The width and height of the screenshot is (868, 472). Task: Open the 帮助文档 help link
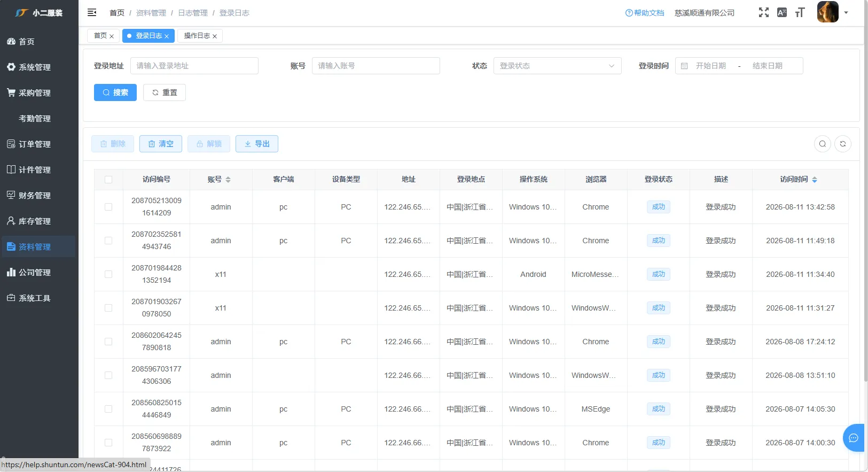pyautogui.click(x=645, y=13)
